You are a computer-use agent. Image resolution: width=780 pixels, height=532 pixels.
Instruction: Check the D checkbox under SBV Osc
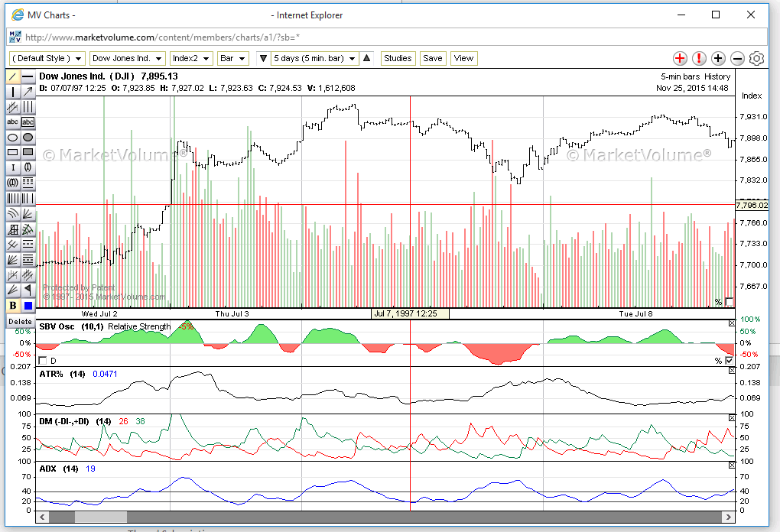click(x=42, y=361)
